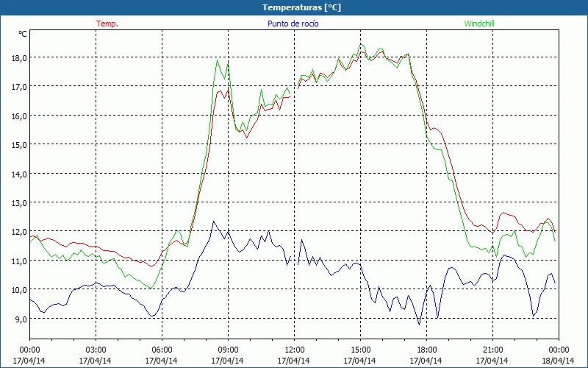The width and height of the screenshot is (588, 368).
Task: Click the 15,0 y-axis value
Action: click(x=20, y=145)
